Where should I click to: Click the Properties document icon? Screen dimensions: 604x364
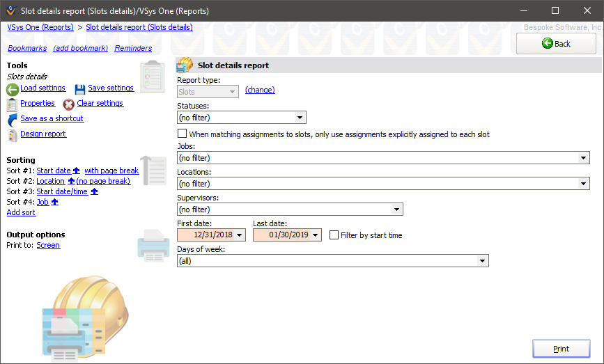click(12, 104)
